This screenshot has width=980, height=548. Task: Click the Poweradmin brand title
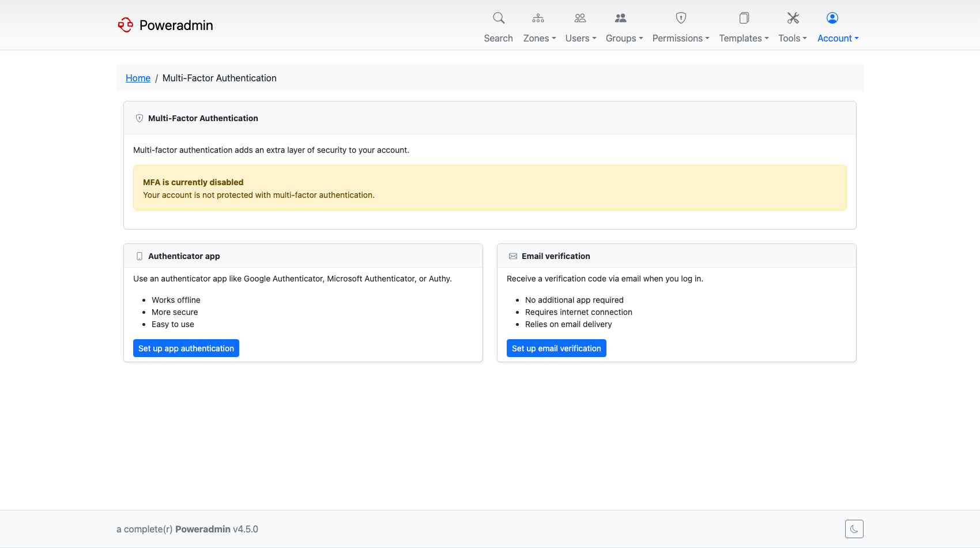(176, 25)
